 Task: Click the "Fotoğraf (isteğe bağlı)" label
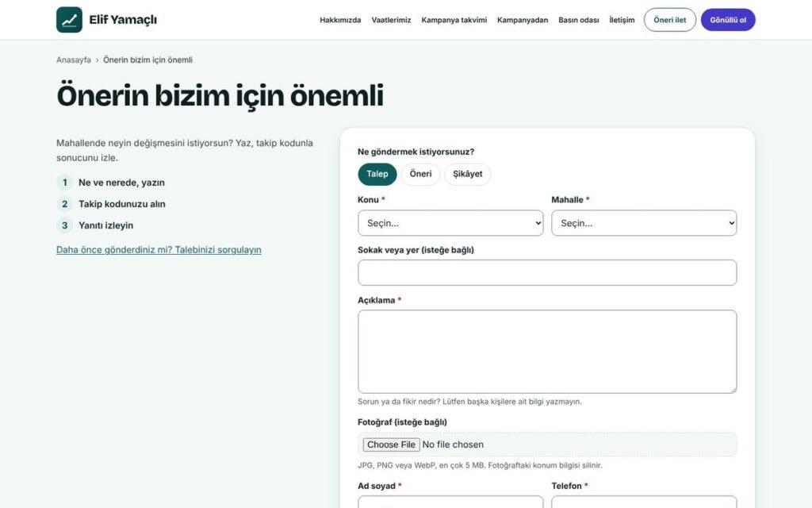(x=402, y=422)
